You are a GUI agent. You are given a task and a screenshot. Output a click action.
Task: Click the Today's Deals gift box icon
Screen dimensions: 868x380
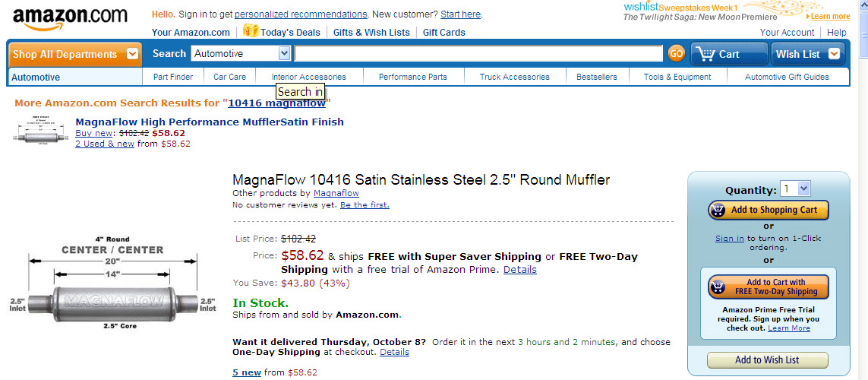(x=250, y=31)
